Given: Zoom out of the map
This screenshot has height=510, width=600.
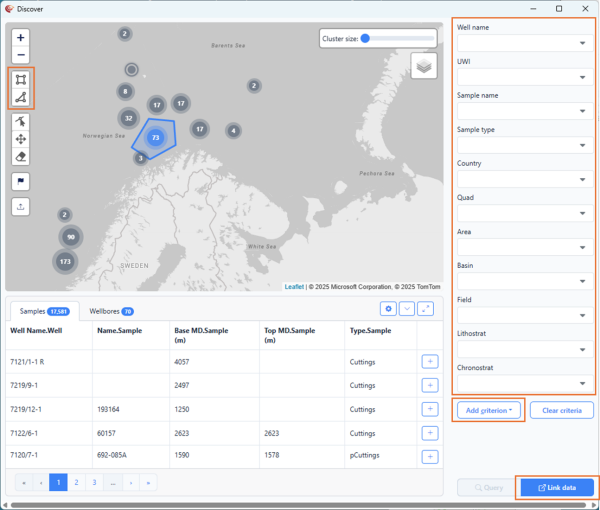Looking at the screenshot, I should click(21, 55).
